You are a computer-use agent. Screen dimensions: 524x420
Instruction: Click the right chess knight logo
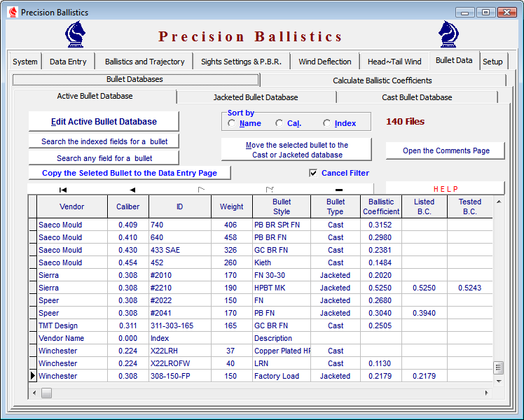pos(448,34)
